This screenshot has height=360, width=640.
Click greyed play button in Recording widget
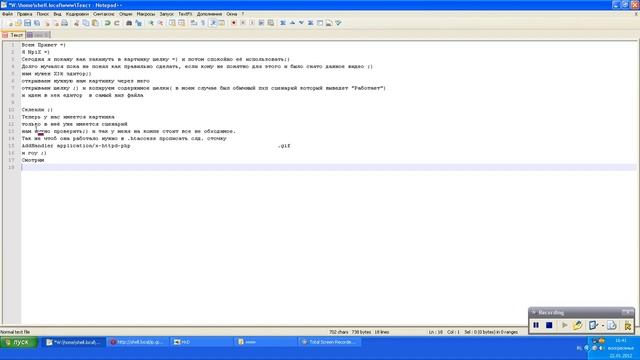click(x=564, y=325)
